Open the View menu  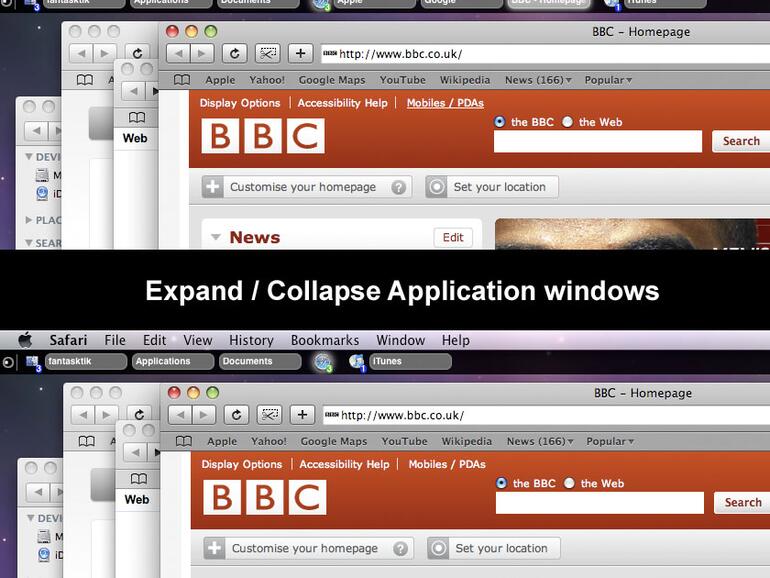coord(198,340)
